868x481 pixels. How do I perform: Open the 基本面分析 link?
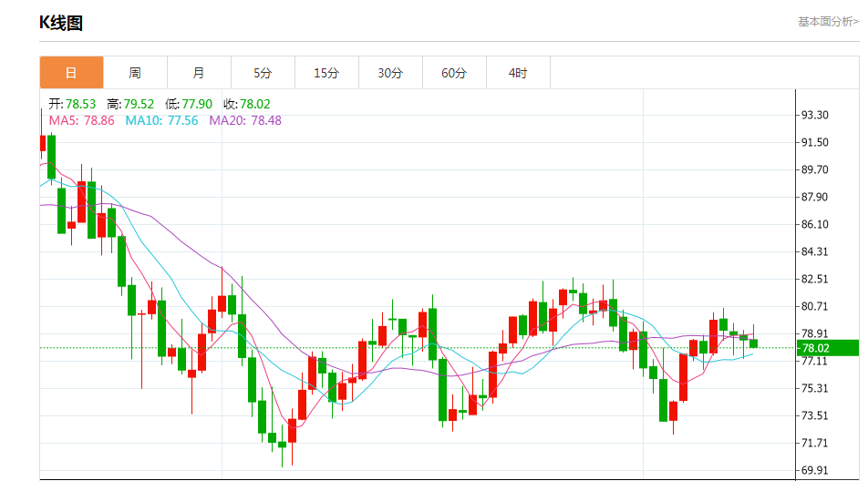click(x=827, y=22)
